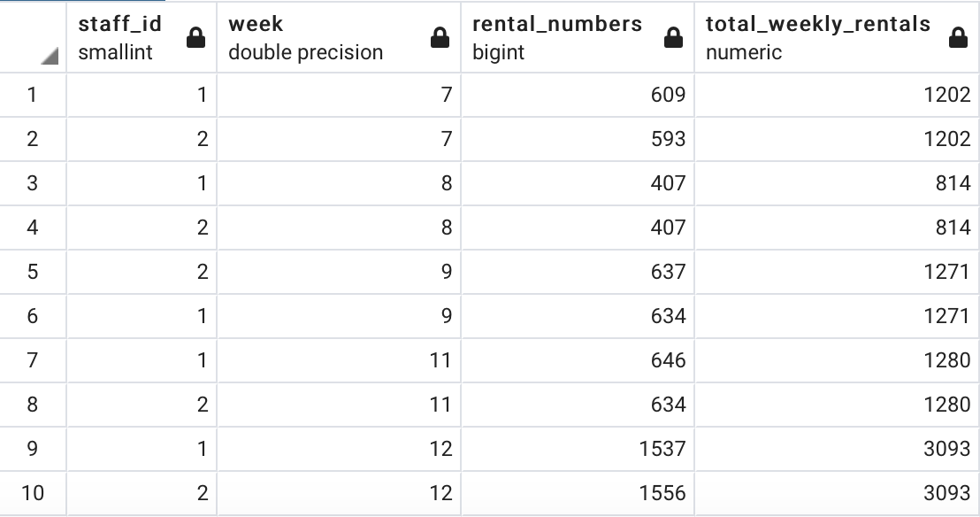Click the lock icon in week column
The width and height of the screenshot is (980, 517).
click(x=440, y=37)
